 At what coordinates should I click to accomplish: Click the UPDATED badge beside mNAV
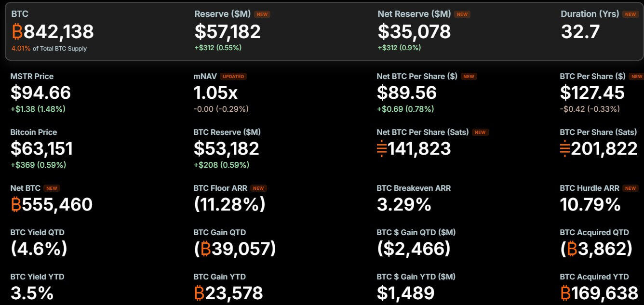(x=233, y=76)
